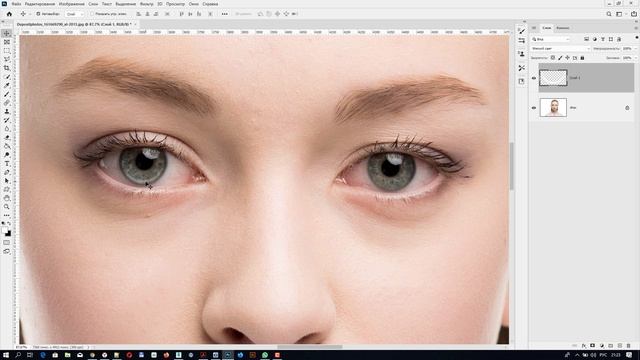Click the background color swatch
This screenshot has height=360, width=640.
pos(9,234)
